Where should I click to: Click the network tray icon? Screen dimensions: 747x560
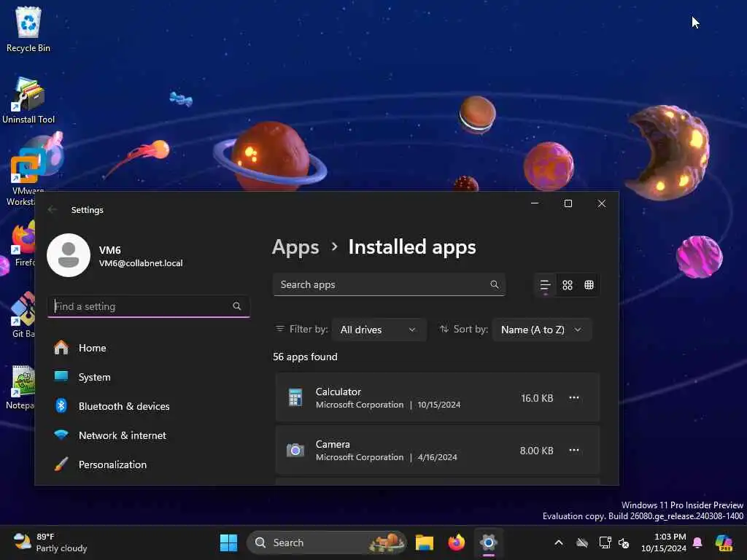(605, 542)
